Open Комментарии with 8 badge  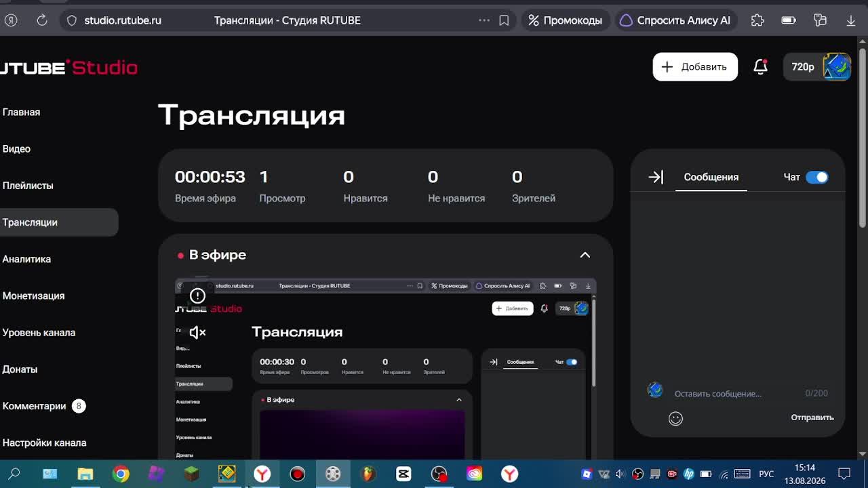pyautogui.click(x=43, y=406)
